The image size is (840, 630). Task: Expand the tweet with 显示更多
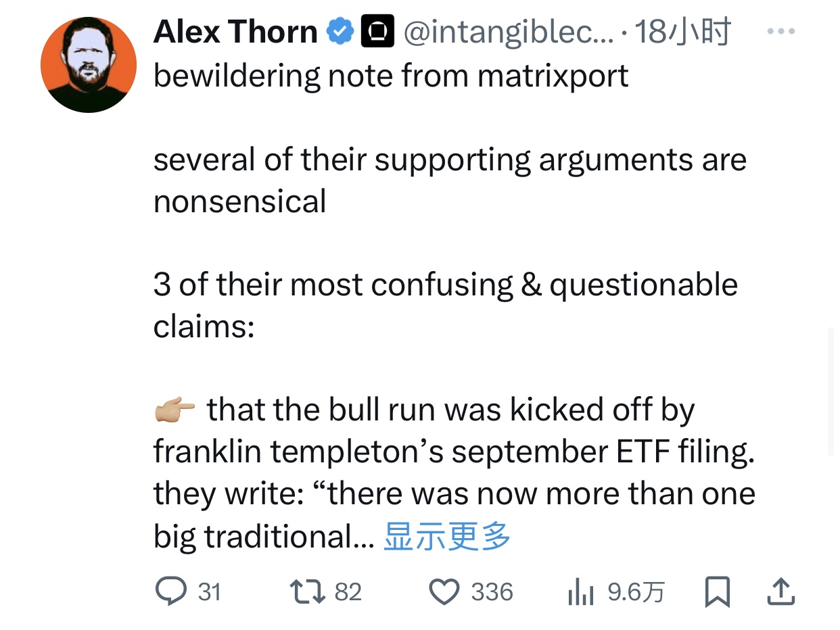(446, 536)
